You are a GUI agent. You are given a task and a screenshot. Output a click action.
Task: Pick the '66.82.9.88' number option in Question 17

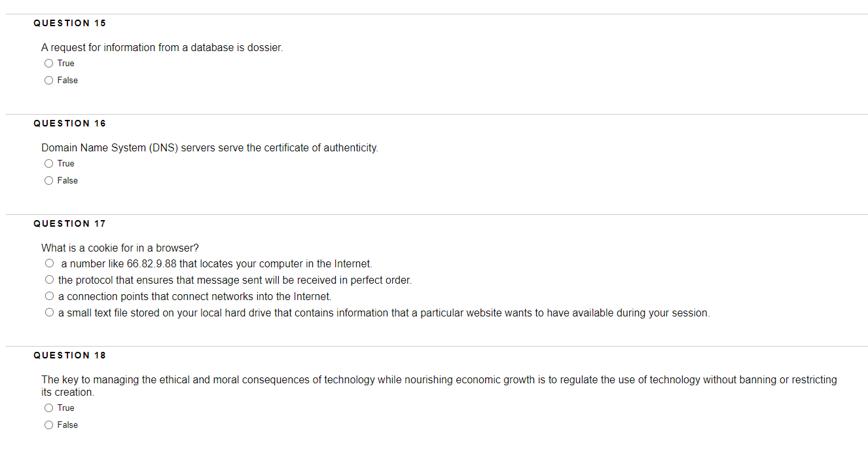pos(49,264)
